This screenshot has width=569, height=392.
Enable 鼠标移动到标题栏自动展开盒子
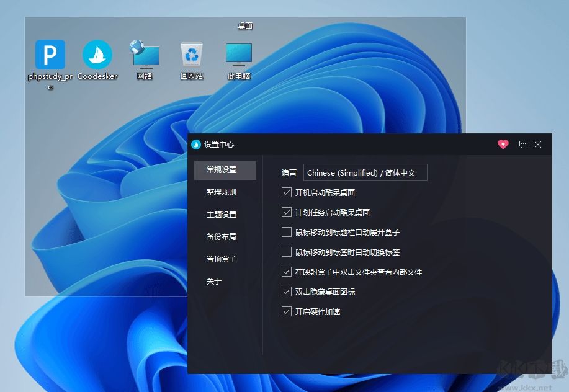(x=287, y=232)
